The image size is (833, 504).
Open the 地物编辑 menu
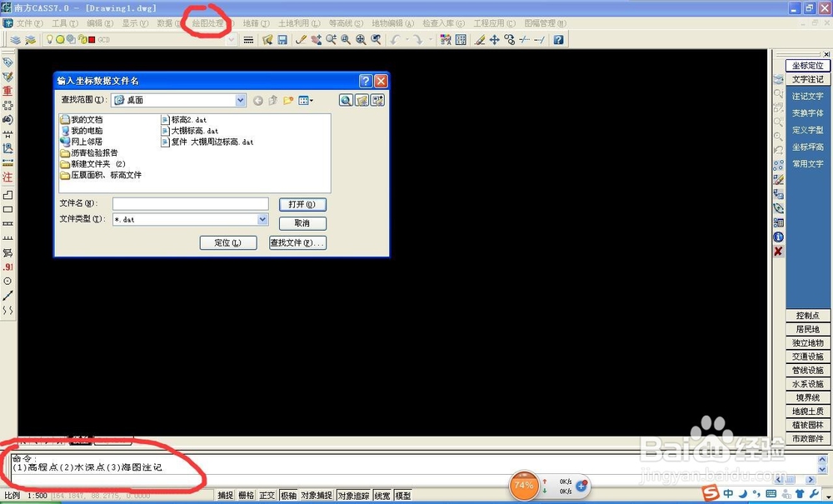pos(392,23)
